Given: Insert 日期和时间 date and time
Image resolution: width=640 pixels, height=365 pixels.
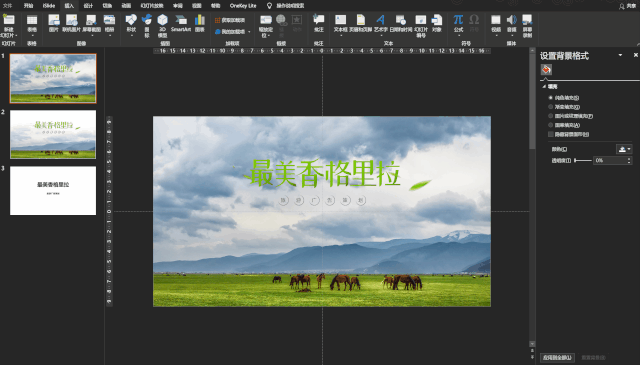Looking at the screenshot, I should 401,23.
